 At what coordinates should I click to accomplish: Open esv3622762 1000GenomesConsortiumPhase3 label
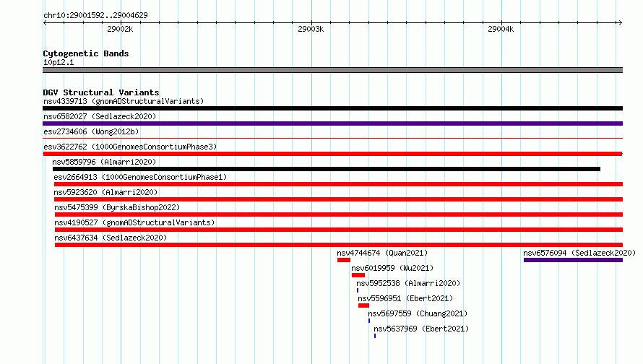[x=130, y=147]
